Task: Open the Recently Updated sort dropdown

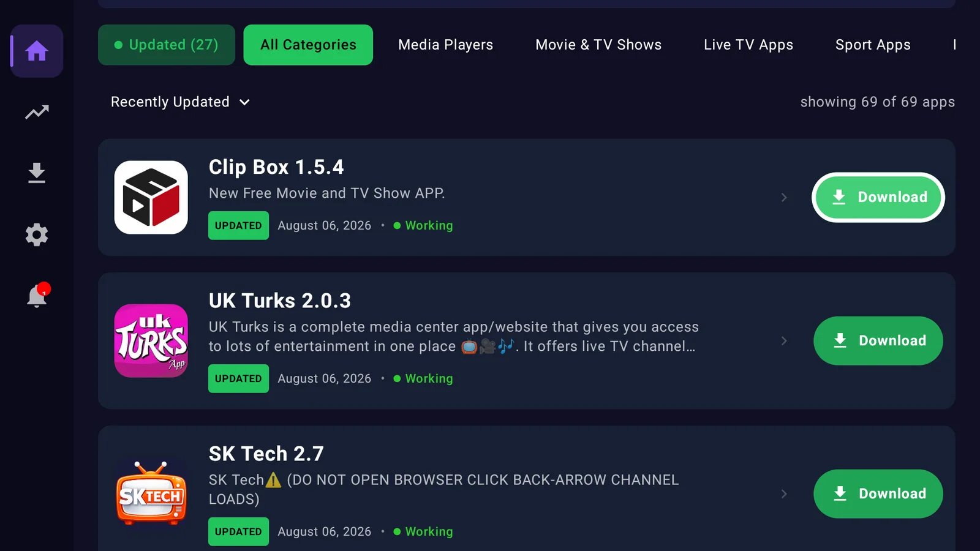Action: coord(180,102)
